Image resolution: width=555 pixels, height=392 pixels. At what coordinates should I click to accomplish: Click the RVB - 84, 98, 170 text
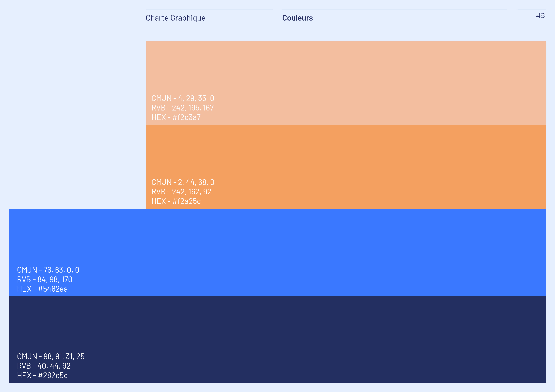pos(45,279)
